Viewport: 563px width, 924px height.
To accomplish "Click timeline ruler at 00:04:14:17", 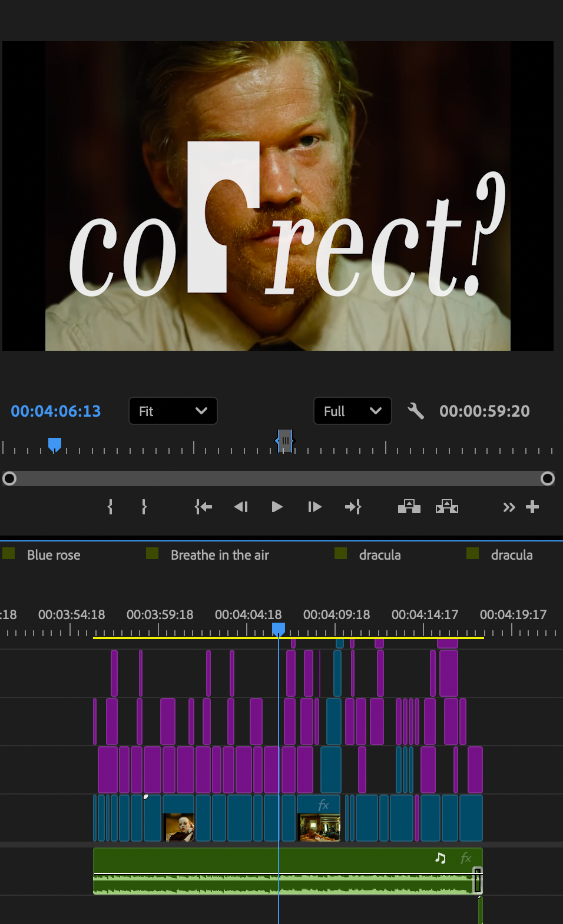I will pyautogui.click(x=425, y=614).
